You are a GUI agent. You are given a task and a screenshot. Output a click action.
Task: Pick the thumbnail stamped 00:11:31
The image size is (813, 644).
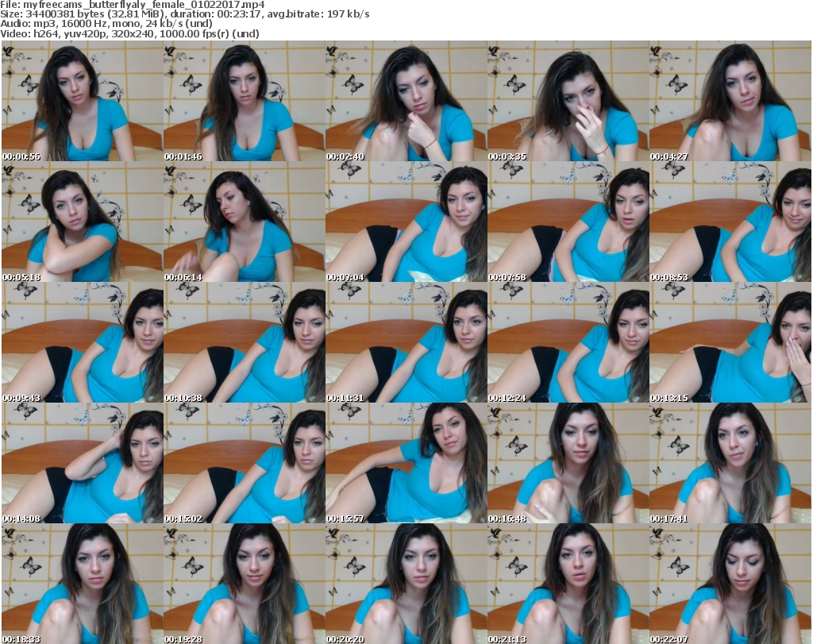[406, 343]
